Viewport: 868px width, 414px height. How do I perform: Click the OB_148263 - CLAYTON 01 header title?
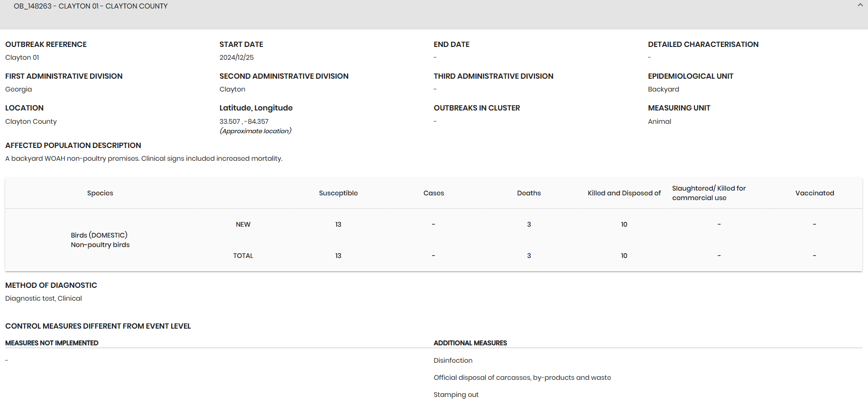click(x=91, y=6)
